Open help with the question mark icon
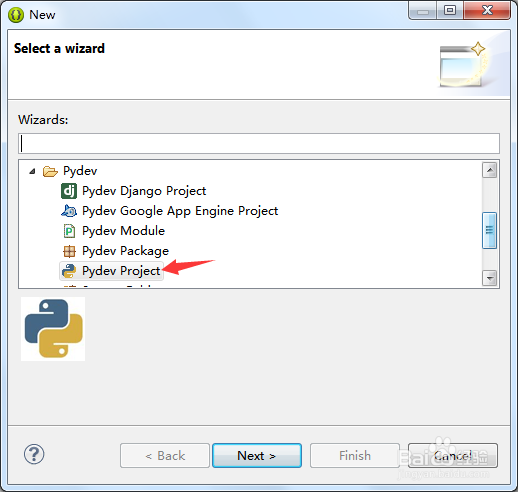518x492 pixels. [34, 454]
